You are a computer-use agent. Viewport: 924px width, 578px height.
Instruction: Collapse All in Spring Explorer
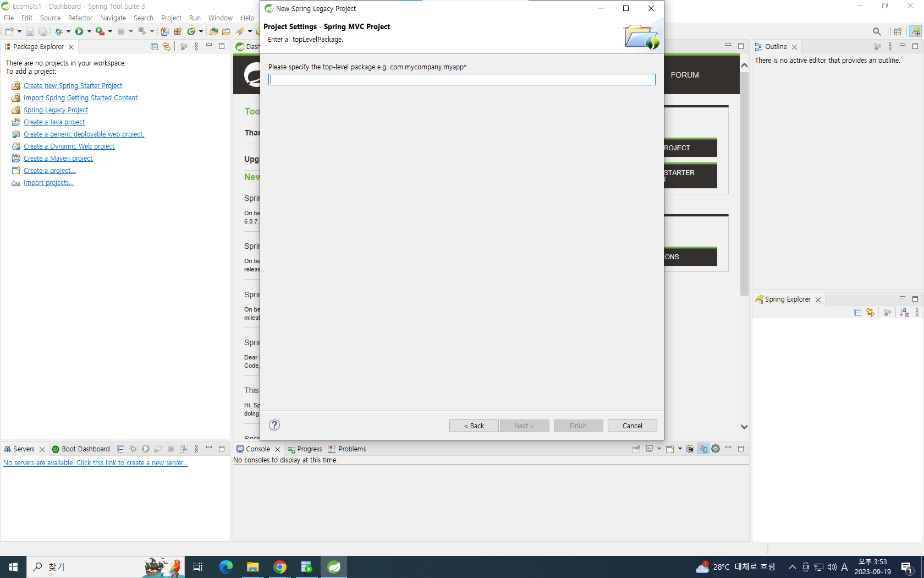click(x=857, y=313)
